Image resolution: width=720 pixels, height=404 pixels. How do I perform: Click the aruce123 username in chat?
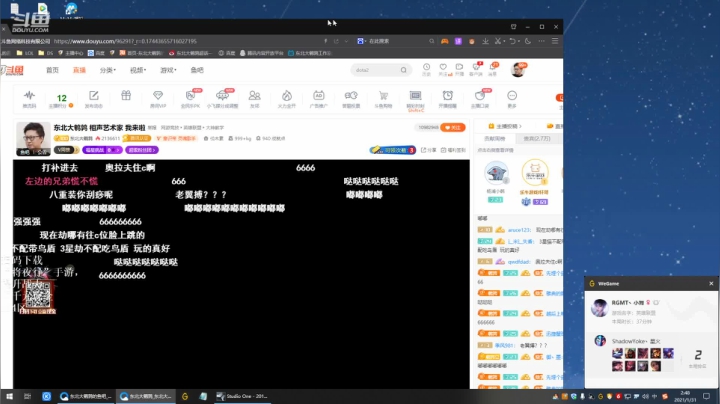(519, 230)
